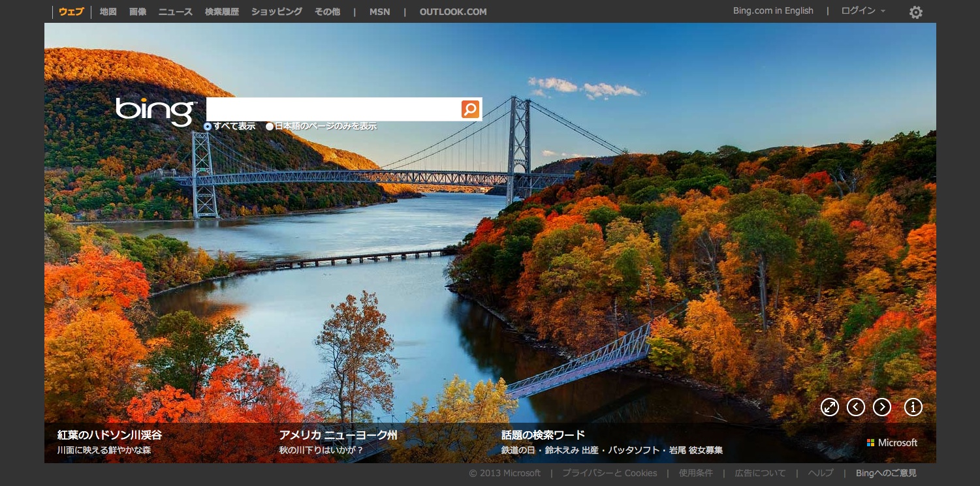The height and width of the screenshot is (486, 980).
Task: Click the search text field
Action: (x=333, y=109)
